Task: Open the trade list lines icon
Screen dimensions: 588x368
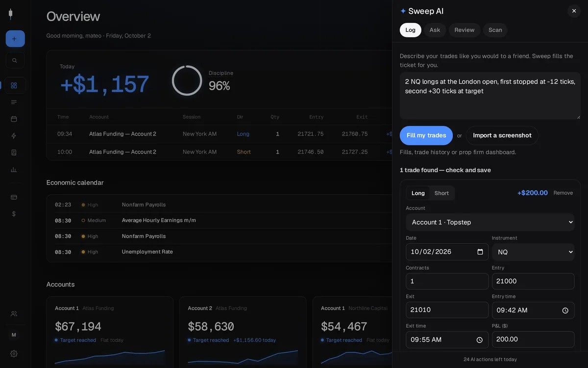Action: [x=14, y=102]
